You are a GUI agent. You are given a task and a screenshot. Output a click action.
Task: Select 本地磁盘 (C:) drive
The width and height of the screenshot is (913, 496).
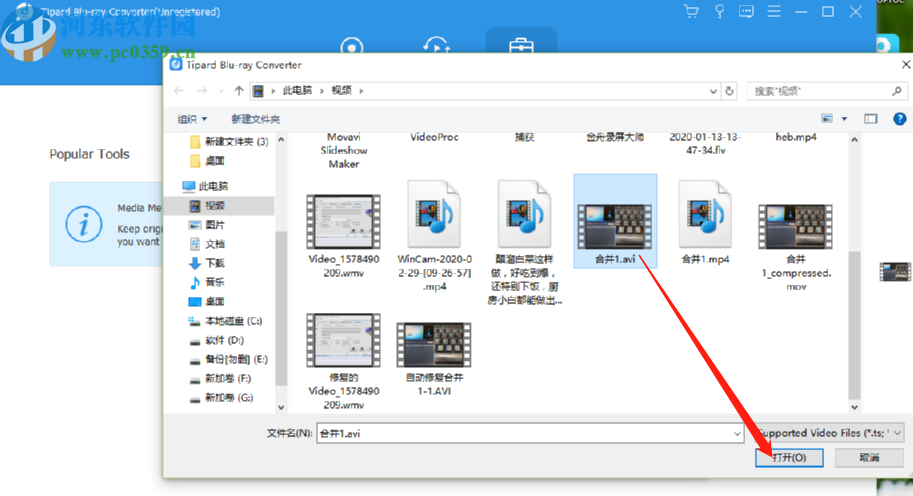coord(225,321)
